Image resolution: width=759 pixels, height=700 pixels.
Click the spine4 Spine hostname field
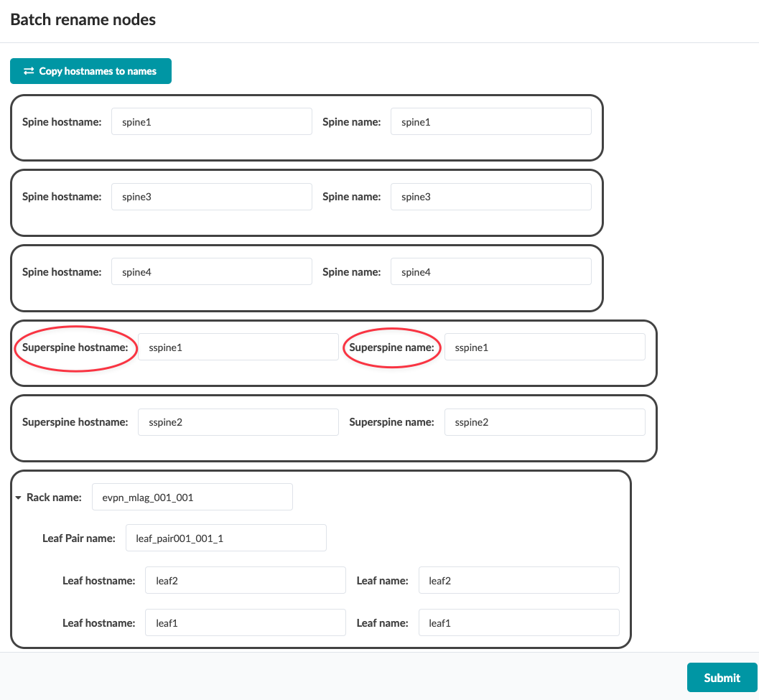click(x=211, y=271)
